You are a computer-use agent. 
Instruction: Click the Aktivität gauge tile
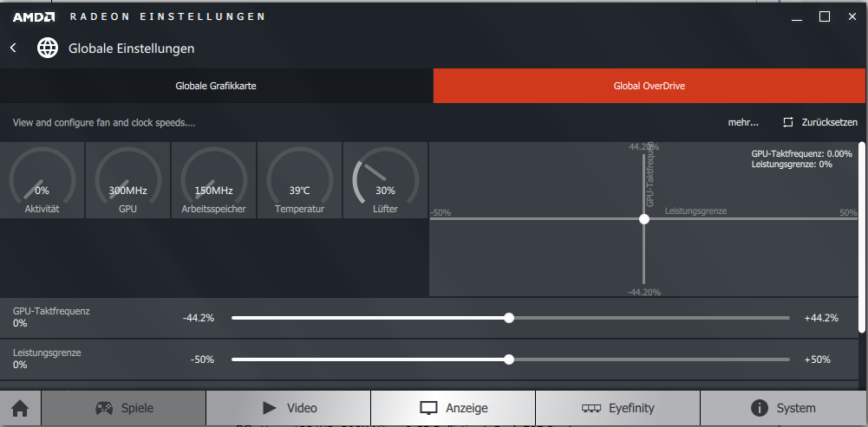pyautogui.click(x=42, y=180)
